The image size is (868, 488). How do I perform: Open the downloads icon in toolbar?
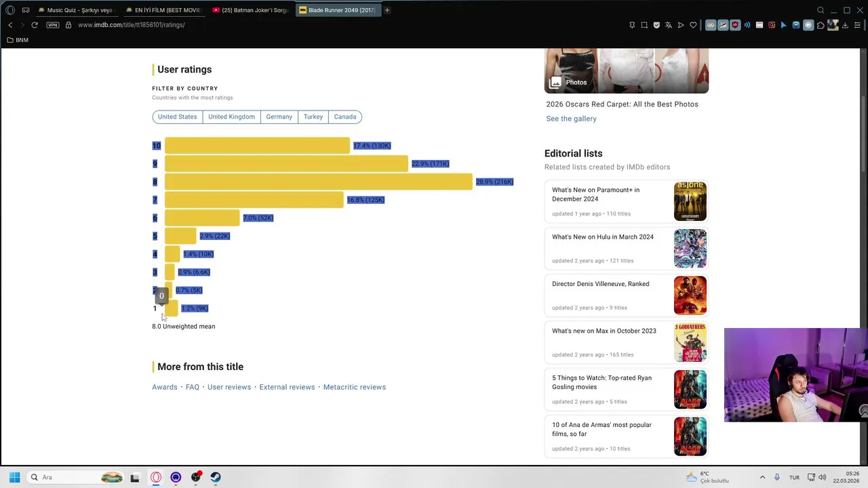(845, 25)
